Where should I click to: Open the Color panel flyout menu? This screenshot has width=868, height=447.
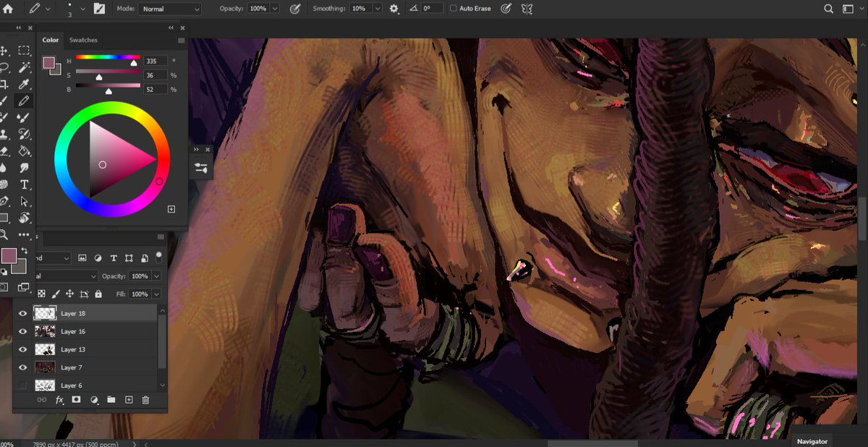(181, 41)
